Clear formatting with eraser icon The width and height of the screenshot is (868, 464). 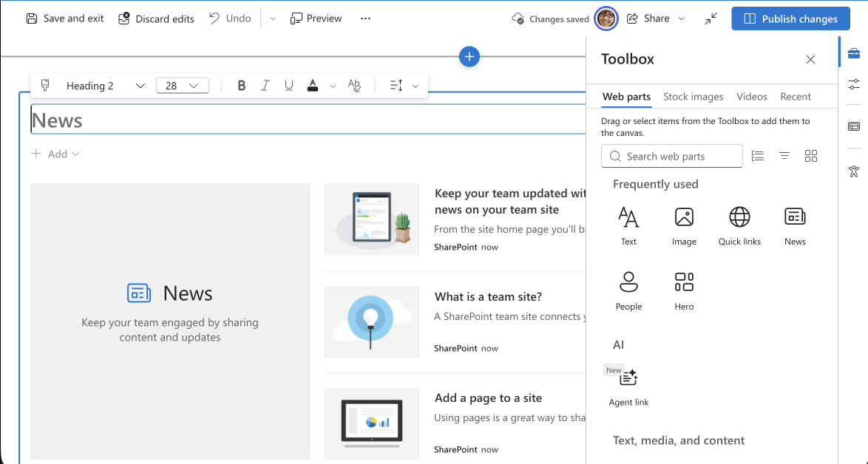(354, 85)
